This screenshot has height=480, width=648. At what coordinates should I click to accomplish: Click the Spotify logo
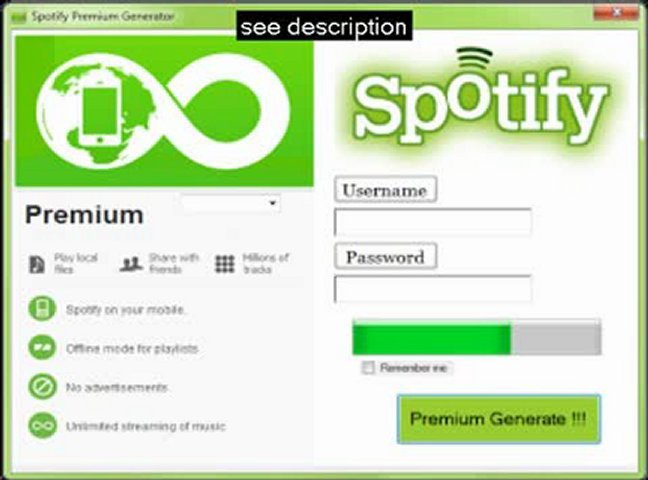pyautogui.click(x=480, y=99)
